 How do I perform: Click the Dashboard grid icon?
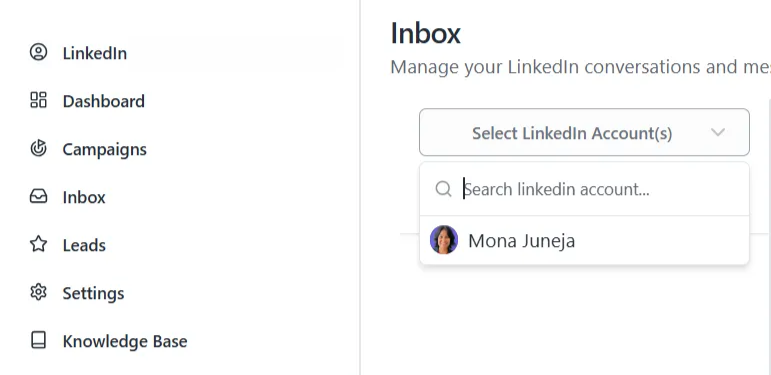tap(38, 100)
